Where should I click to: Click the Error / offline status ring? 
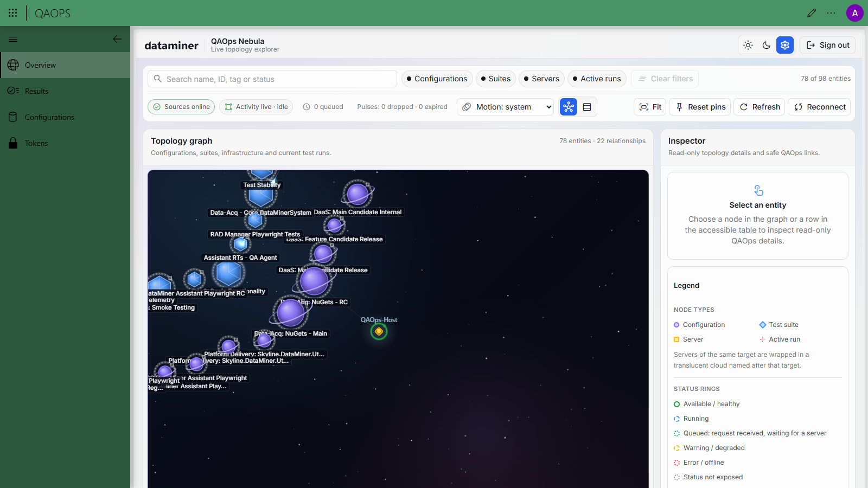tap(676, 463)
